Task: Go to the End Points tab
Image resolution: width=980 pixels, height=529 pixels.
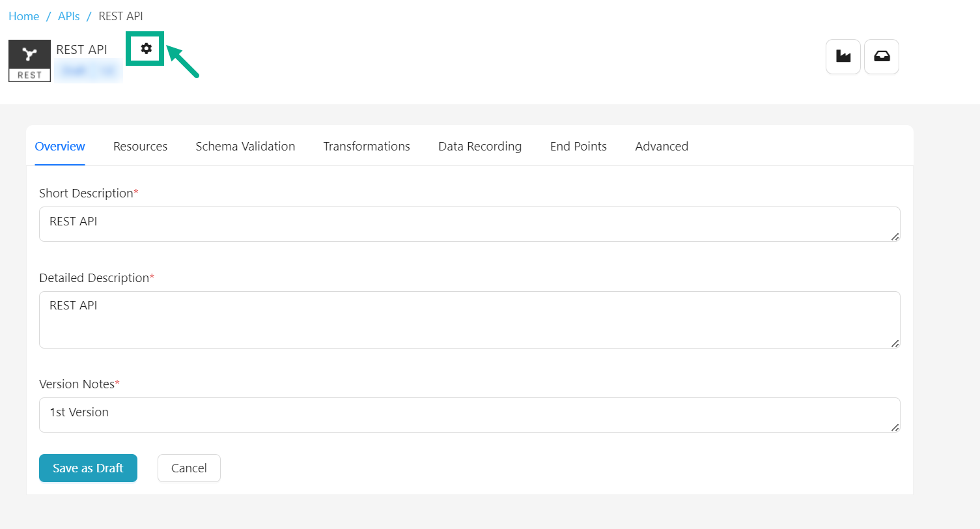Action: coord(578,147)
